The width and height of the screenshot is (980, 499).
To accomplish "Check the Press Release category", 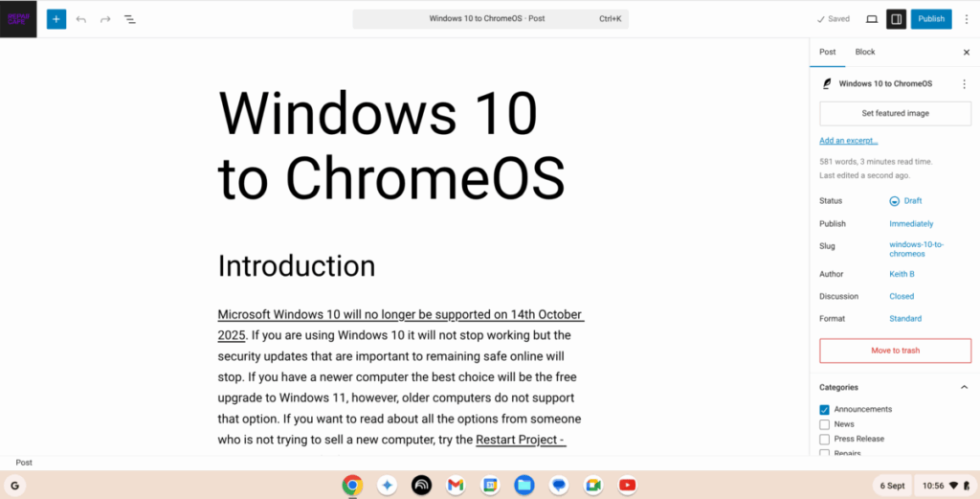I will click(824, 440).
